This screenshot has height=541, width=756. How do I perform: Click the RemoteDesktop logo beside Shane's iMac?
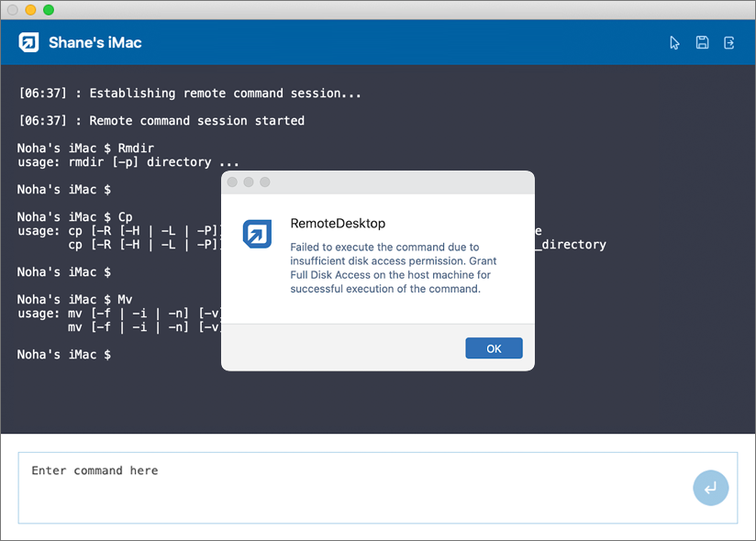[x=29, y=43]
